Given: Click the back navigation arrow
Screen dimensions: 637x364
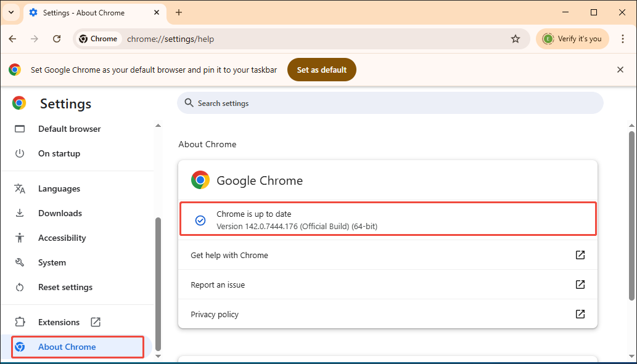Looking at the screenshot, I should tap(12, 38).
